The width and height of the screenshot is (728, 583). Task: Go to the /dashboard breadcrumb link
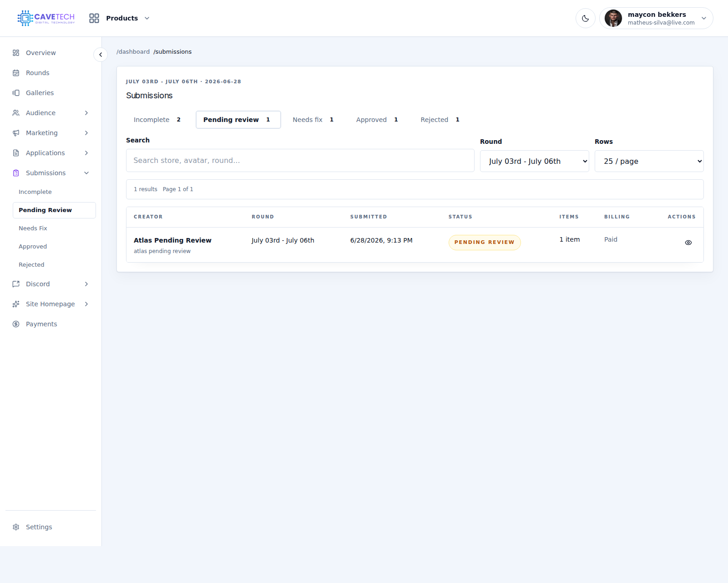click(133, 52)
